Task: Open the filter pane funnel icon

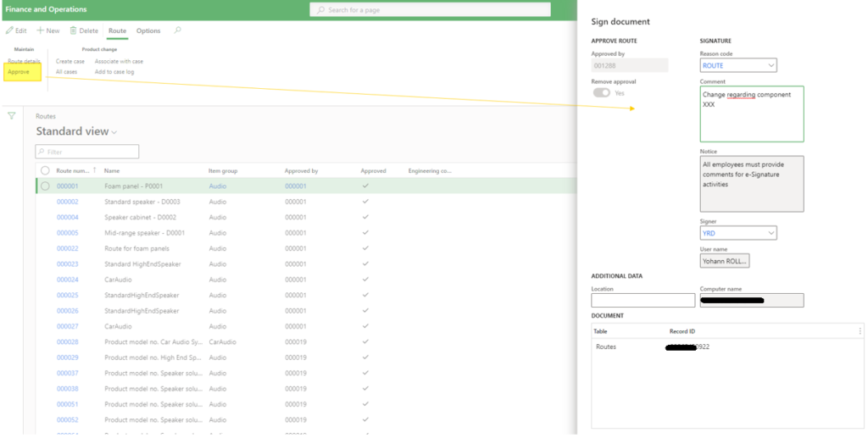Action: point(11,116)
